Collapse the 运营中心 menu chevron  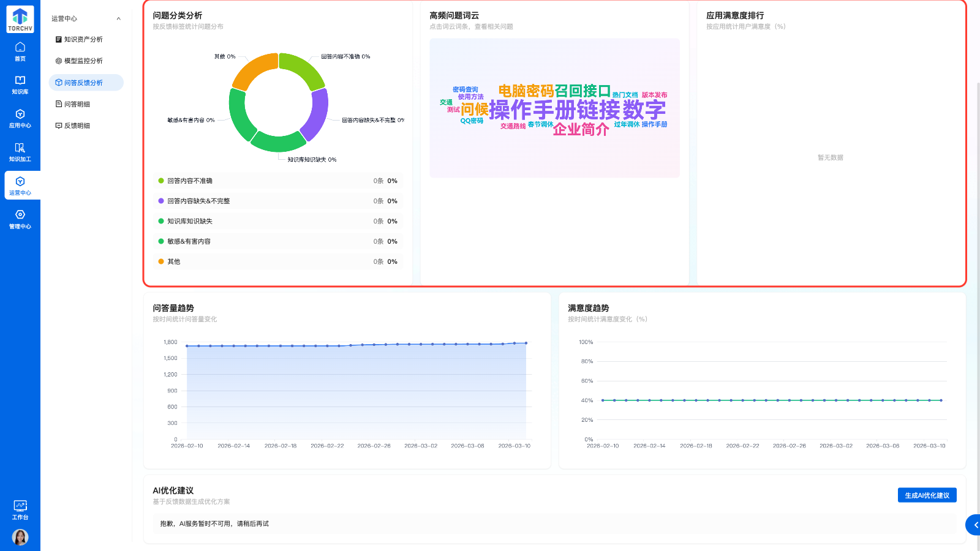pos(118,19)
